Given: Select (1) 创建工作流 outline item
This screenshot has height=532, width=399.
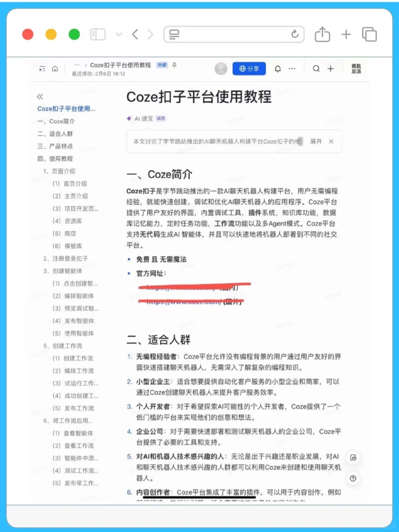Looking at the screenshot, I should pyautogui.click(x=73, y=359).
